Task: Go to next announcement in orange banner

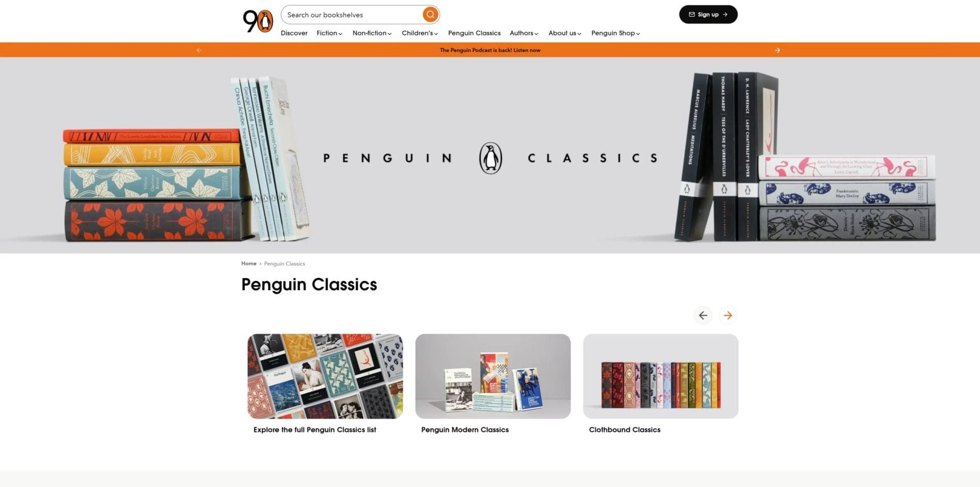Action: [777, 50]
